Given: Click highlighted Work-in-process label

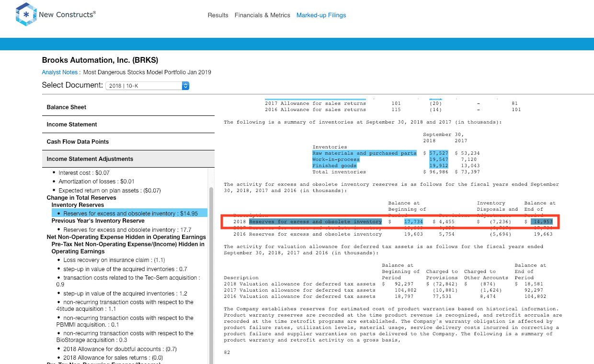Looking at the screenshot, I should [336, 159].
